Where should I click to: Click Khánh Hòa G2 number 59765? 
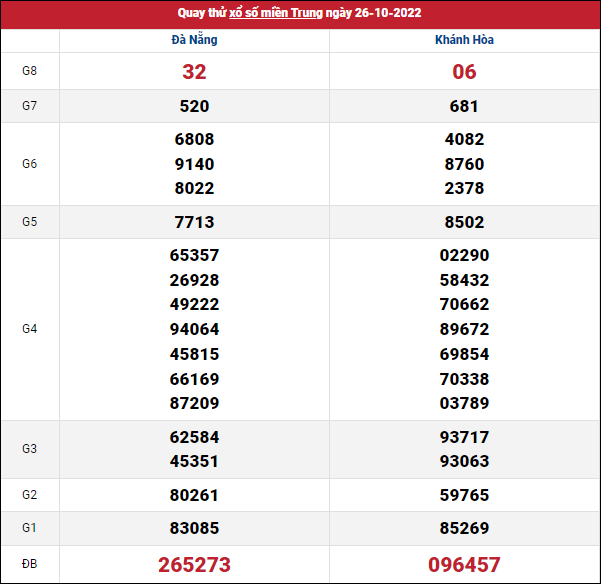(464, 495)
